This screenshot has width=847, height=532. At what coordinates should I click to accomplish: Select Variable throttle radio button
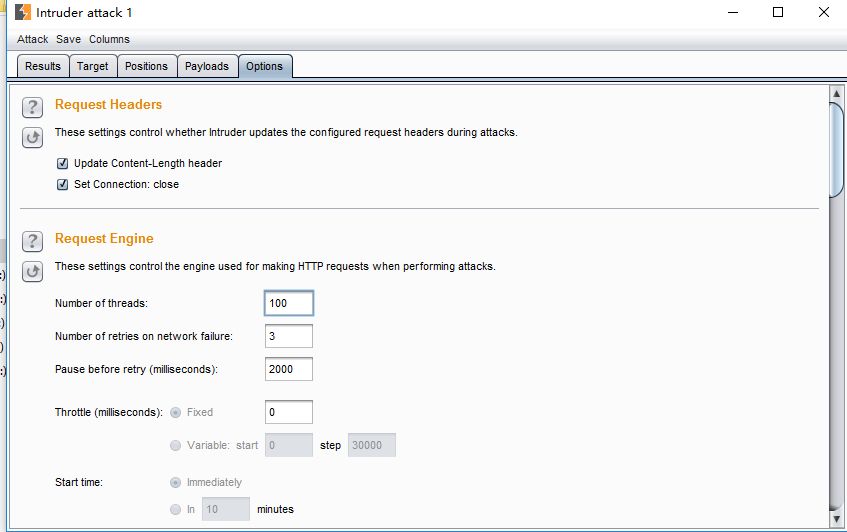click(176, 446)
